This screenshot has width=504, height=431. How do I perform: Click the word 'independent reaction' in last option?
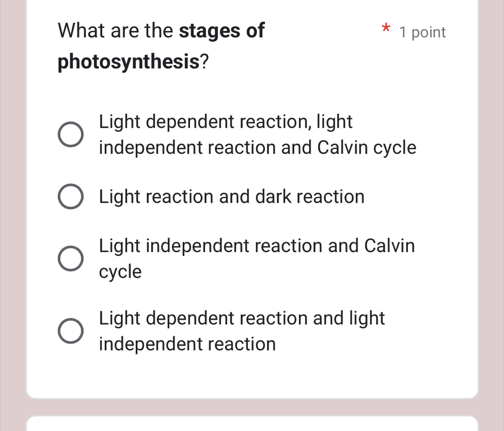click(x=187, y=344)
